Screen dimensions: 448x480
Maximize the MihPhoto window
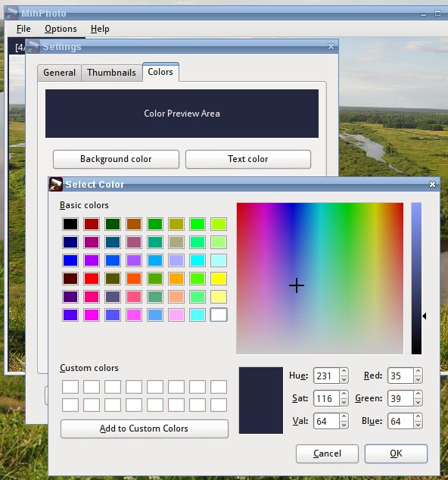coord(438,14)
